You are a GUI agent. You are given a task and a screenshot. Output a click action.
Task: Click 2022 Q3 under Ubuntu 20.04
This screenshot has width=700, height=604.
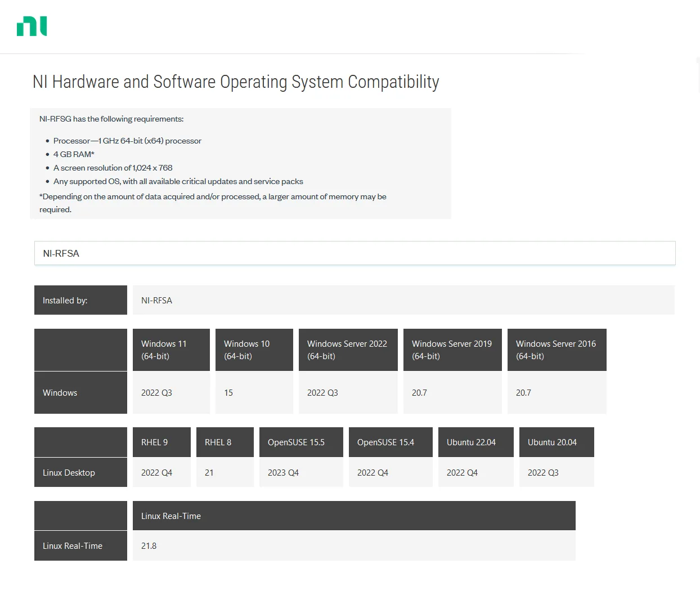click(557, 472)
